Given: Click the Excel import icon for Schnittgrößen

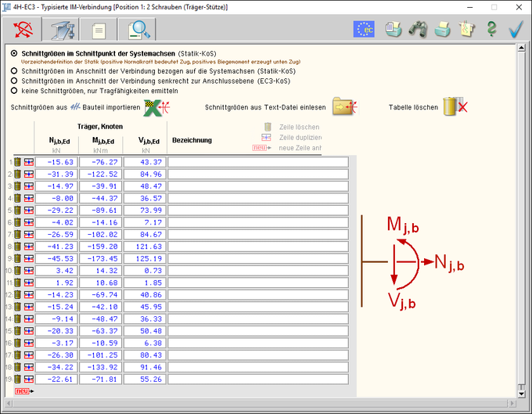Looking at the screenshot, I should point(159,107).
